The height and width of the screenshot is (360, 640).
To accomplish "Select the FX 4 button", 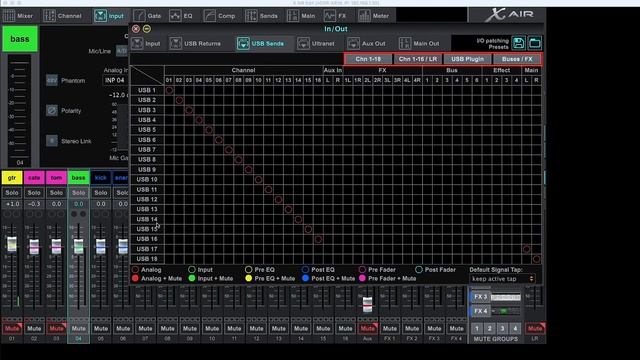I will [480, 311].
